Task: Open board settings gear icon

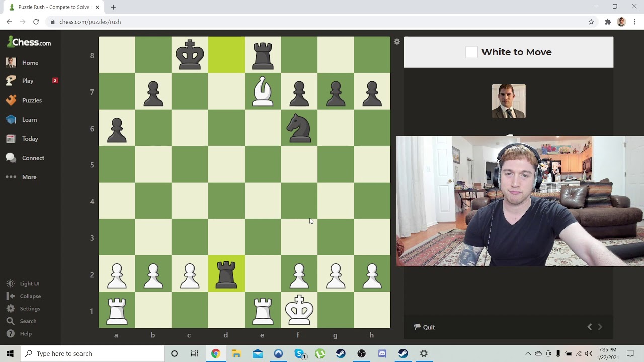Action: (x=397, y=42)
